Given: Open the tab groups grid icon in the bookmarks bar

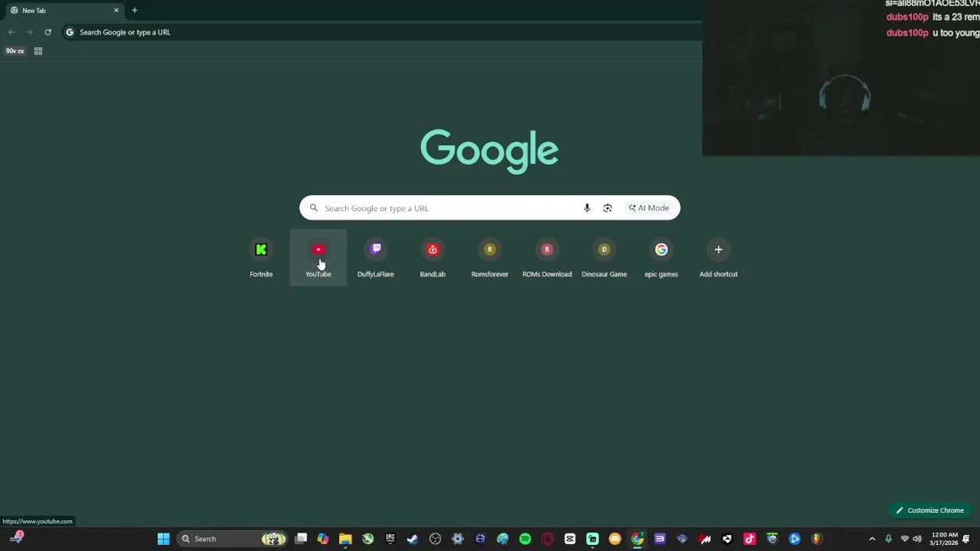Looking at the screenshot, I should 38,51.
